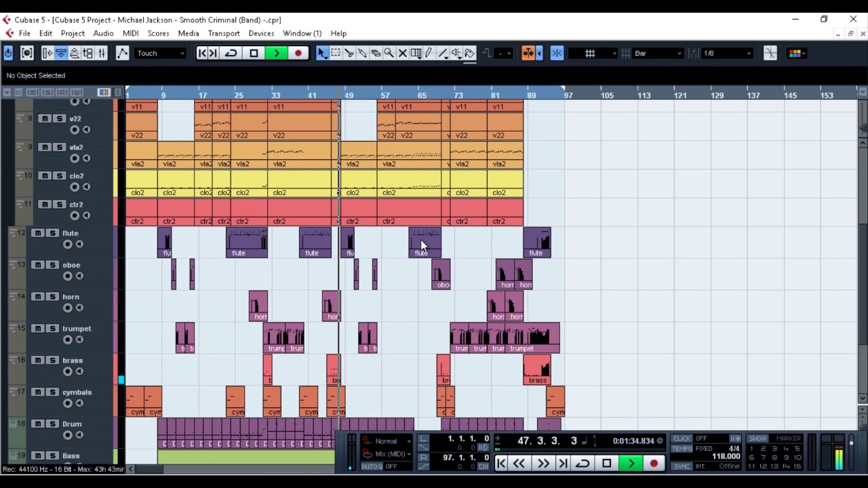Image resolution: width=868 pixels, height=488 pixels.
Task: Open the Devices menu
Action: coord(261,33)
